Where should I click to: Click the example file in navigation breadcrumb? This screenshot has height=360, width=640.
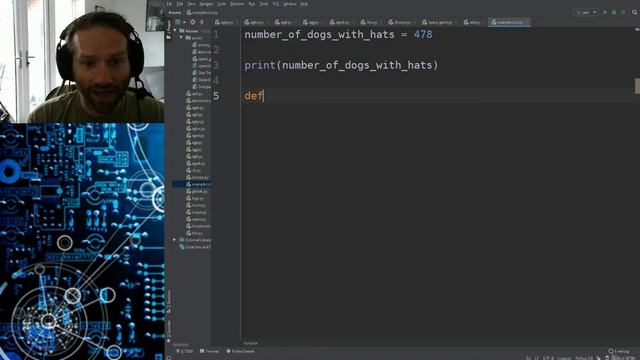coord(202,13)
